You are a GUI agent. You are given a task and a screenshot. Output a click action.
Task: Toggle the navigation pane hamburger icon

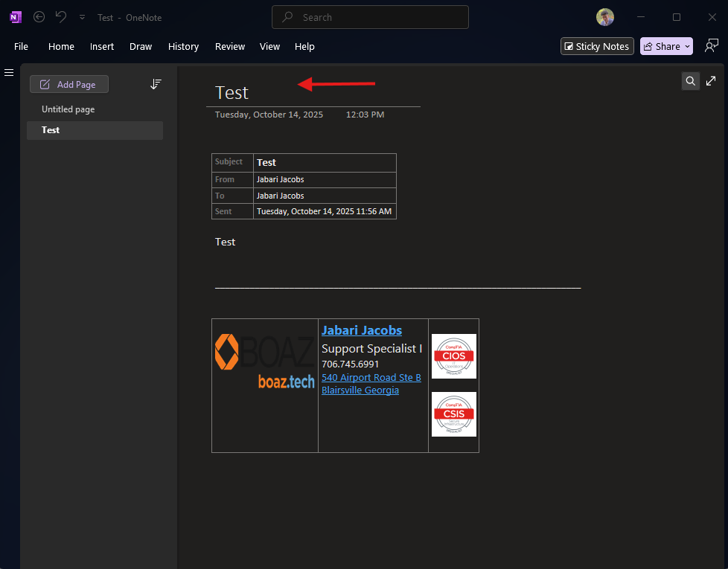[10, 72]
